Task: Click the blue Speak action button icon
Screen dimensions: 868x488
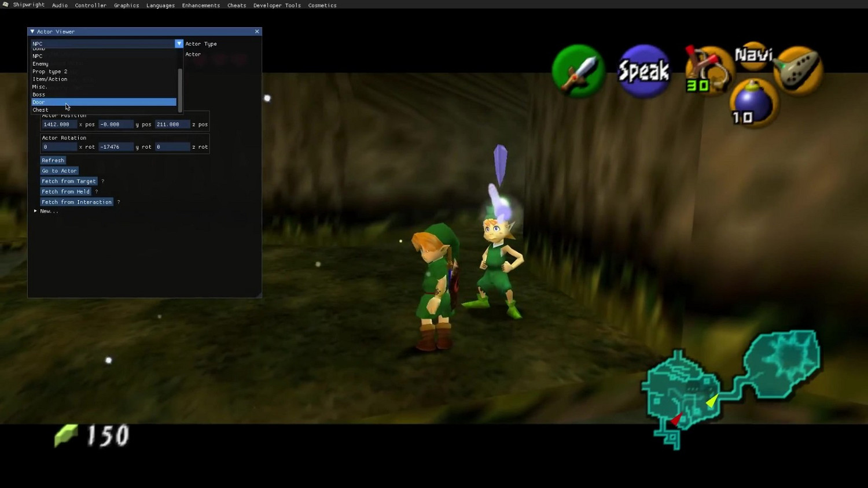Action: pyautogui.click(x=643, y=71)
